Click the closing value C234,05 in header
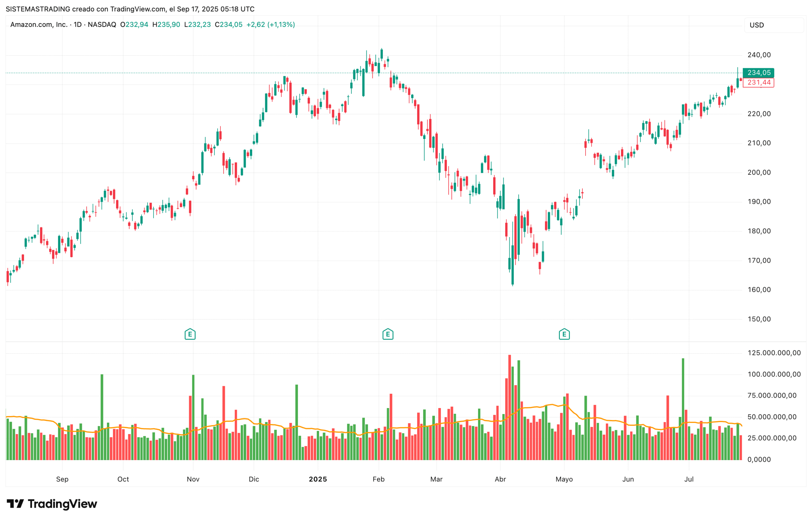 click(229, 25)
